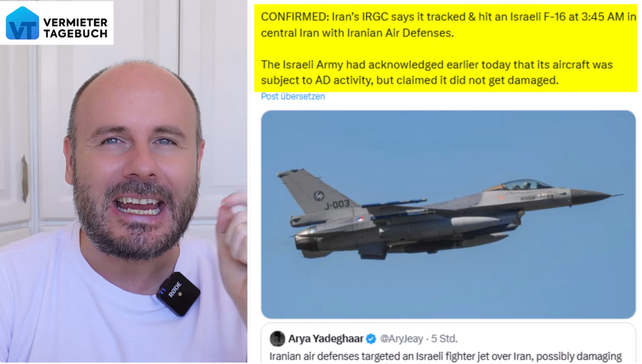
Task: Click the J-003 tail number on the jet
Action: coord(337,204)
